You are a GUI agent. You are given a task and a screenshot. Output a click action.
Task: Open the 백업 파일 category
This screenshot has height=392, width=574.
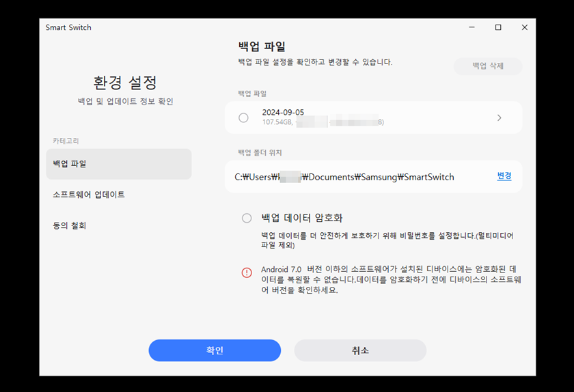(119, 164)
